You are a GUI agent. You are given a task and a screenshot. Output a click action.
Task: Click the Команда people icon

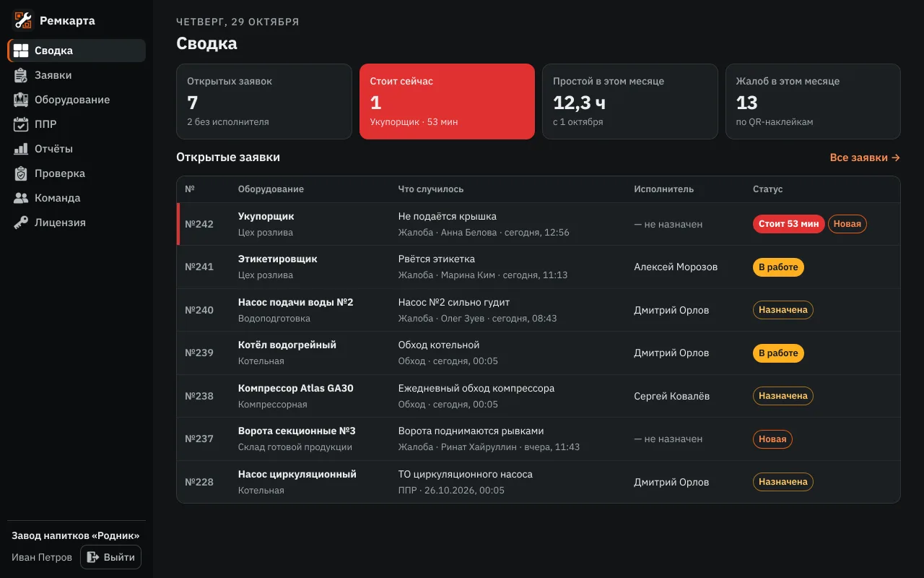point(21,198)
